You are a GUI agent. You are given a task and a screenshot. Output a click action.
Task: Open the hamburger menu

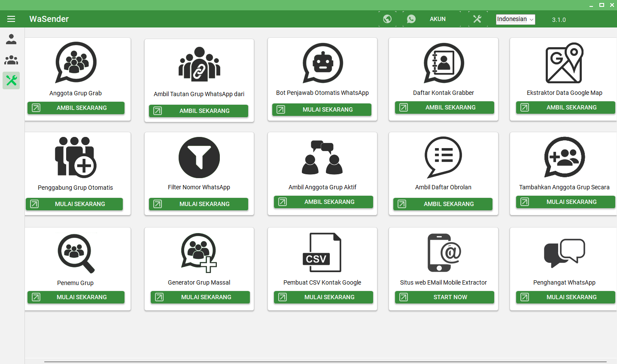(x=11, y=19)
